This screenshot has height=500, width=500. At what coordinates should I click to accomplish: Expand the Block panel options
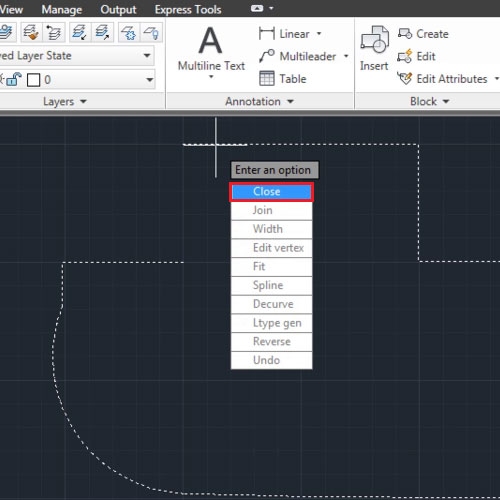(446, 101)
